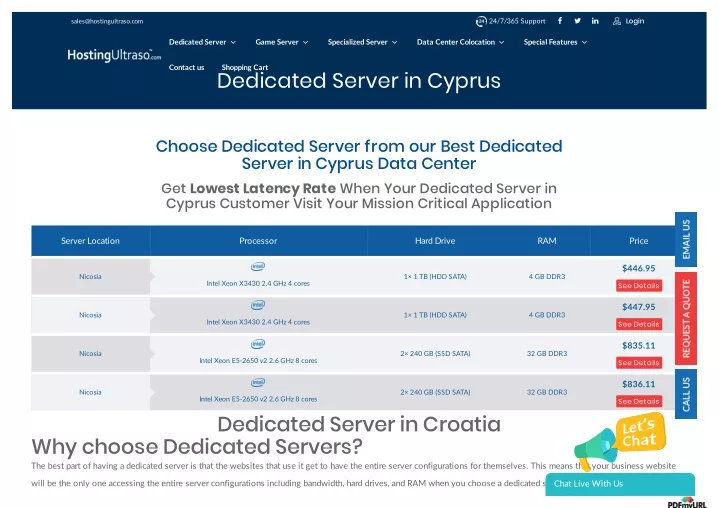Image resolution: width=719 pixels, height=508 pixels.
Task: Click Intel logo in $835.11 row
Action: pyautogui.click(x=258, y=343)
